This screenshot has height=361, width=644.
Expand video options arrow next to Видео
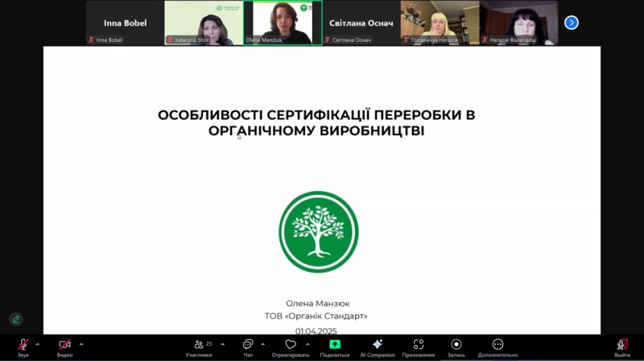(80, 344)
